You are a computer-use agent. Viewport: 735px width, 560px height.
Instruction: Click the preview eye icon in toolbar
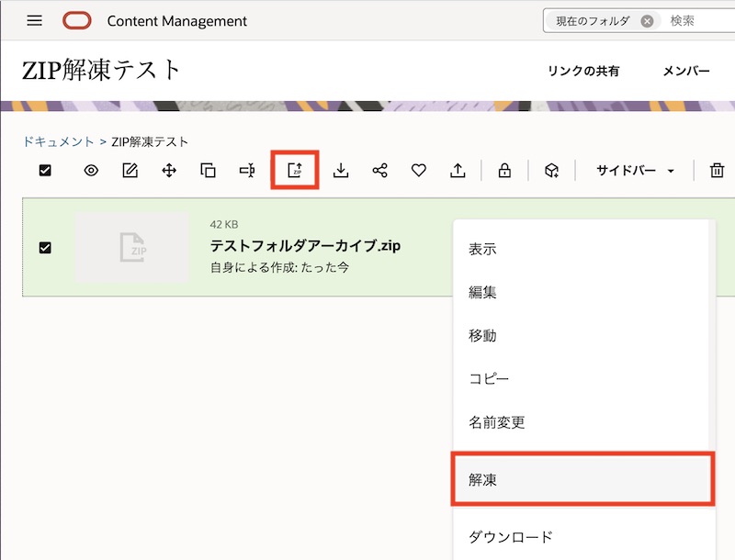pyautogui.click(x=90, y=170)
